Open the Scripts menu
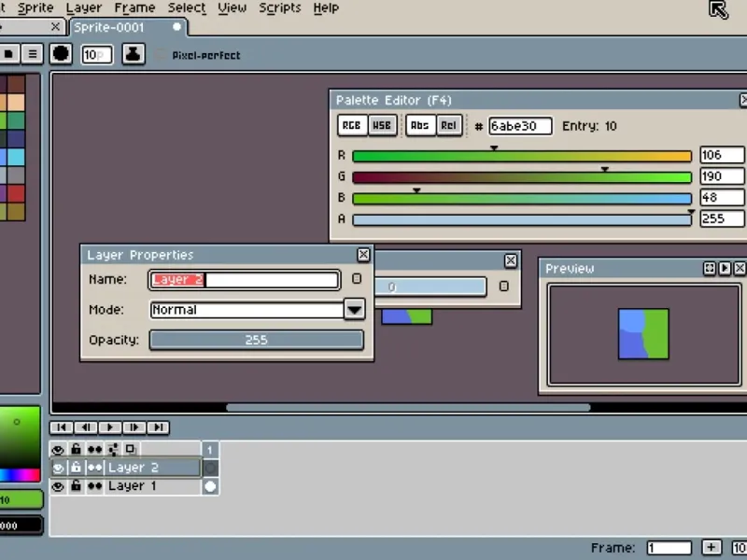 click(x=280, y=7)
